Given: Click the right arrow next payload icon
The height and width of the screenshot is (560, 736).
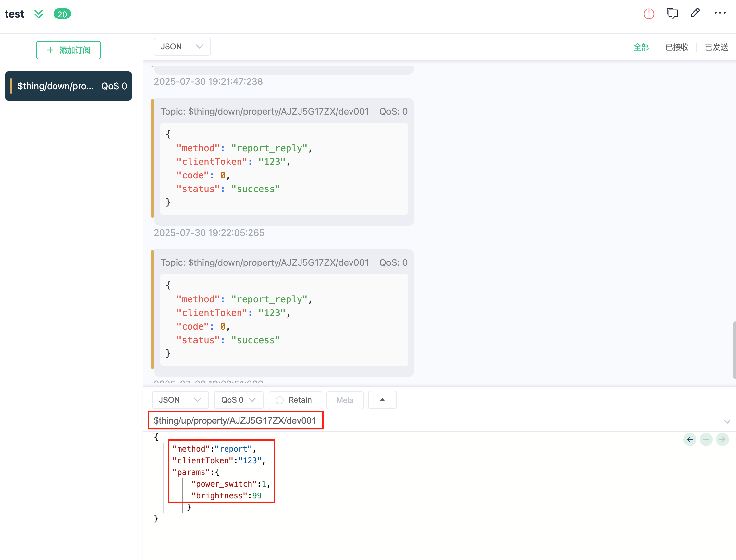Looking at the screenshot, I should click(722, 439).
